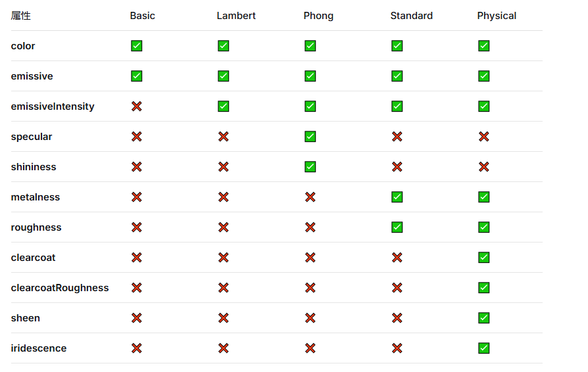588x372 pixels.
Task: Click the Physical column header
Action: [x=497, y=16]
